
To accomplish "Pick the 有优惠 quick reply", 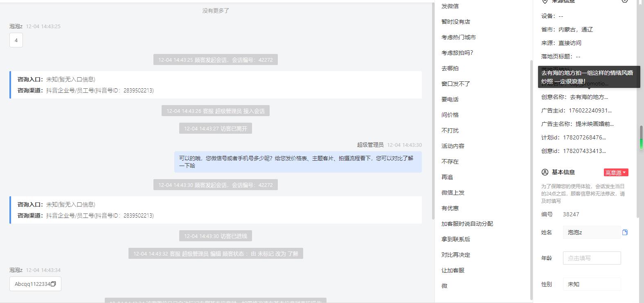I will [450, 208].
